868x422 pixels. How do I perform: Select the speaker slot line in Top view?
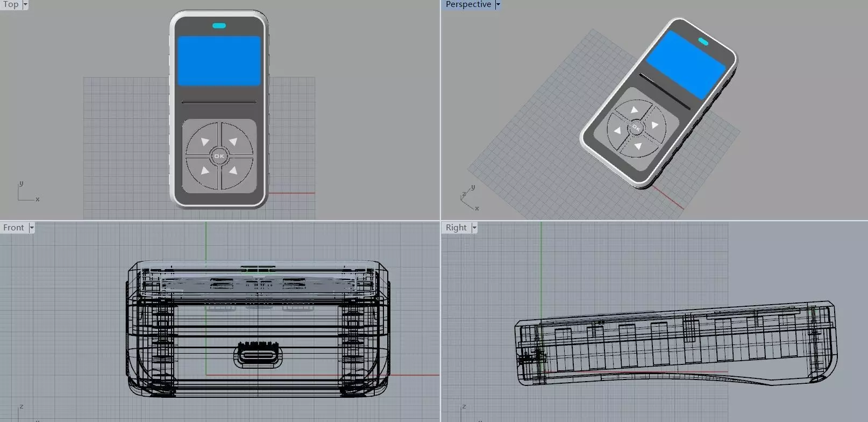pos(219,102)
